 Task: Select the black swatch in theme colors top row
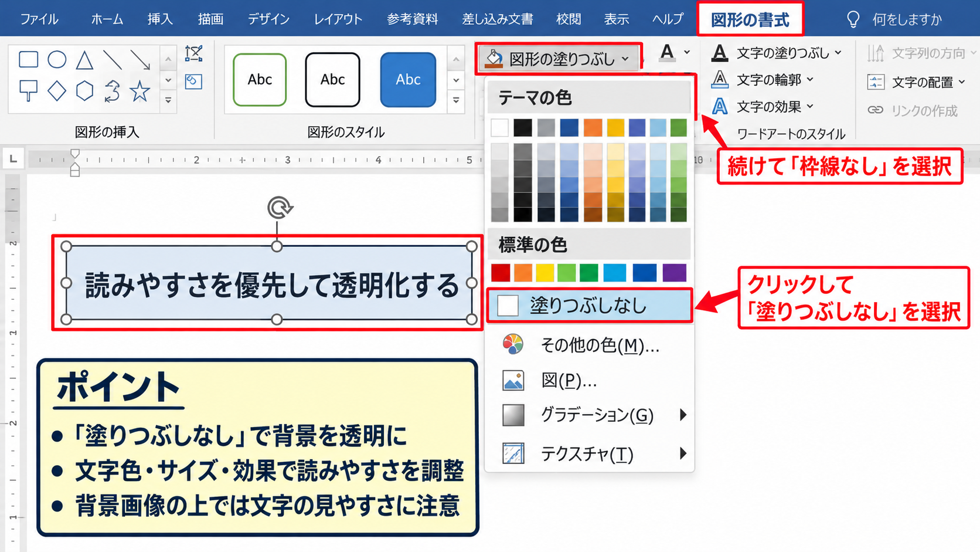coord(523,127)
